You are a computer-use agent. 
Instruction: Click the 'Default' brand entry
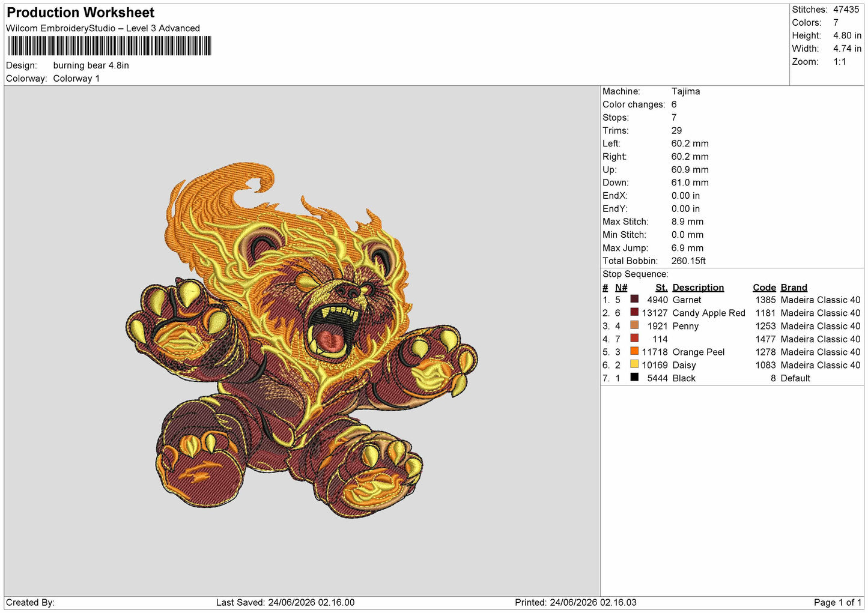pyautogui.click(x=795, y=379)
